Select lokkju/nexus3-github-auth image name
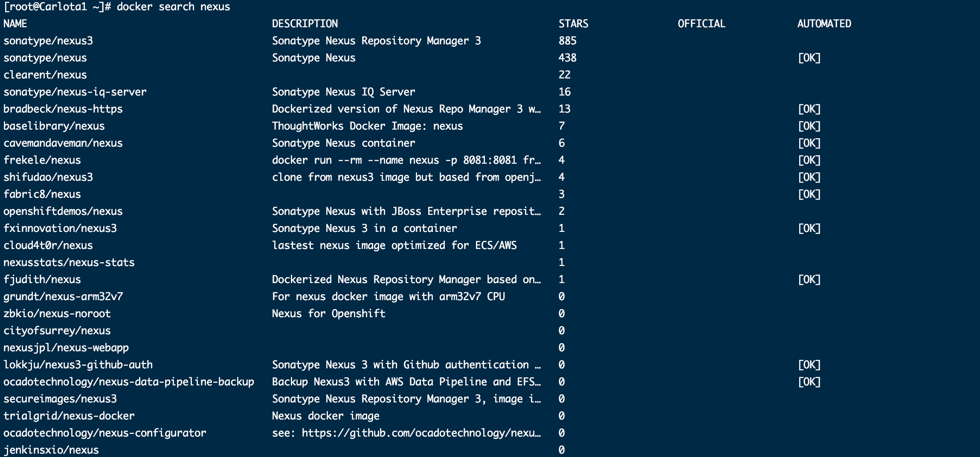 [78, 365]
